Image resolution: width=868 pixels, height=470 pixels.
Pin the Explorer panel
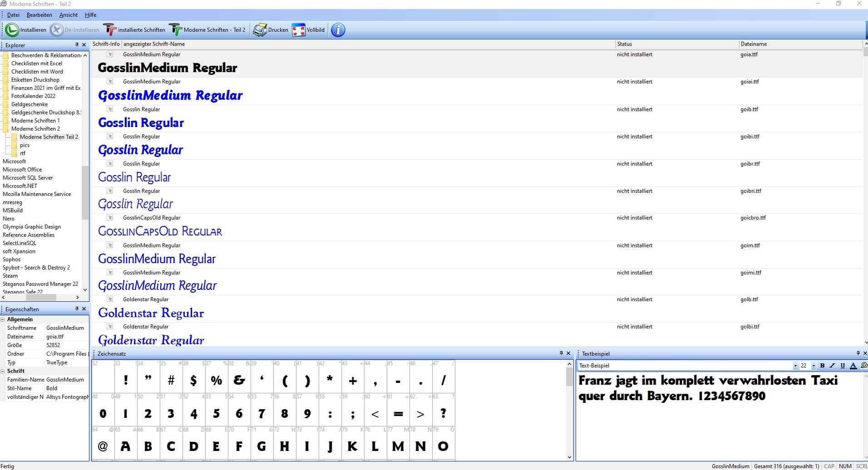(x=77, y=44)
